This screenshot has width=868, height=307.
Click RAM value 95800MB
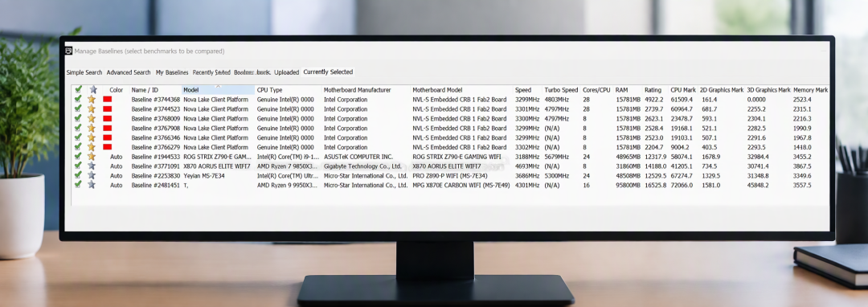click(628, 185)
